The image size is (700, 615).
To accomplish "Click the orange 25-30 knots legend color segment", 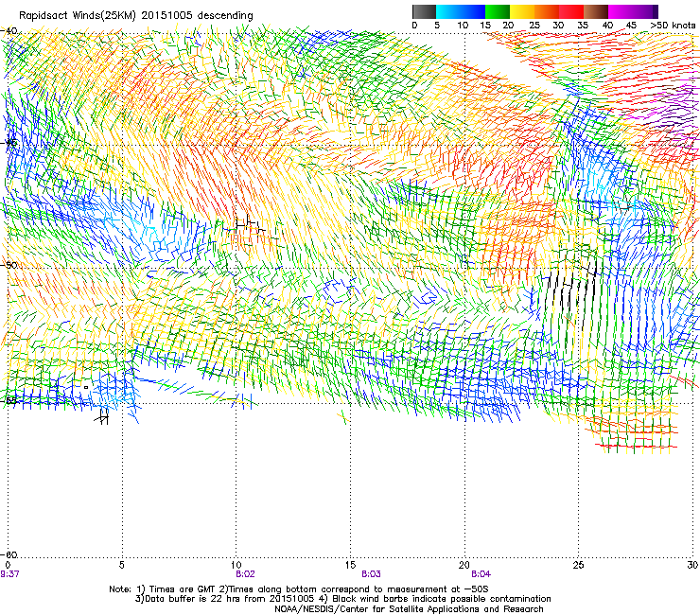I will (547, 11).
